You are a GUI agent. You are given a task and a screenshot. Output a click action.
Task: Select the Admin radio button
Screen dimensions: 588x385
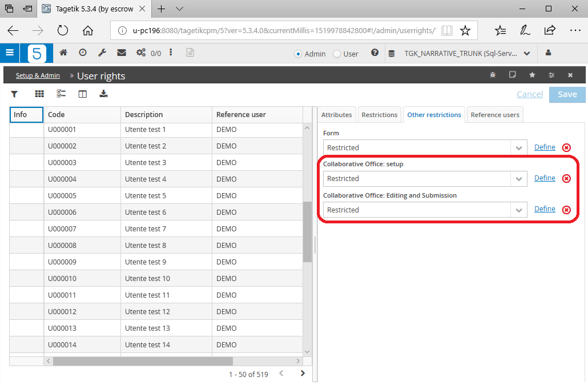coord(298,54)
